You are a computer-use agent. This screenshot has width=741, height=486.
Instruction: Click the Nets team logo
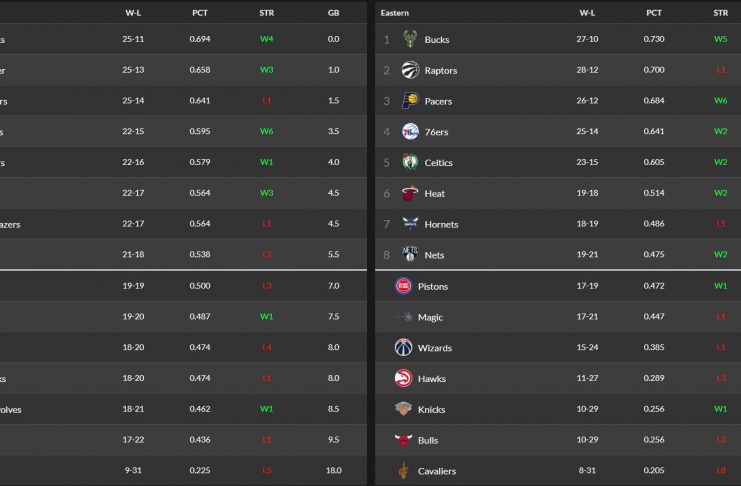tap(409, 255)
